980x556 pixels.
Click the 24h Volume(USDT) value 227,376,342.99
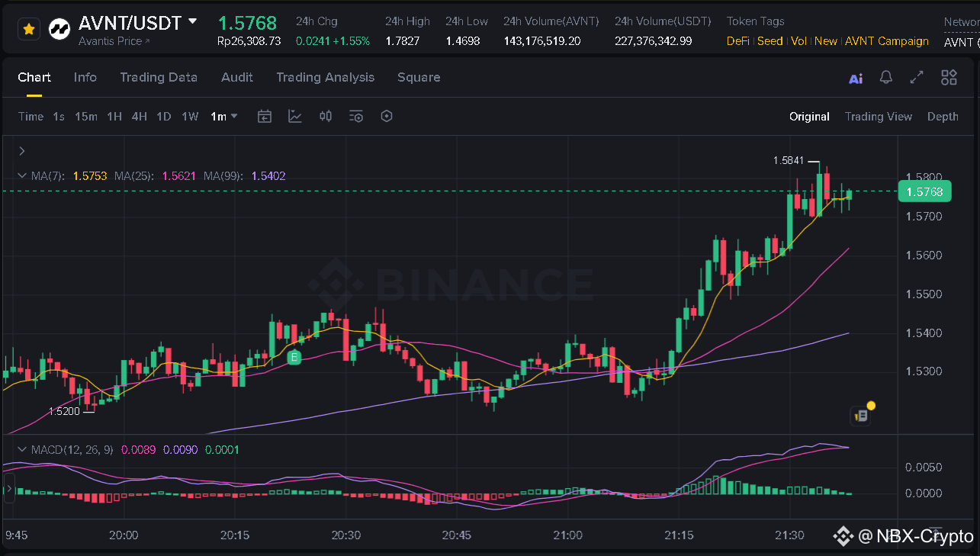[x=654, y=41]
